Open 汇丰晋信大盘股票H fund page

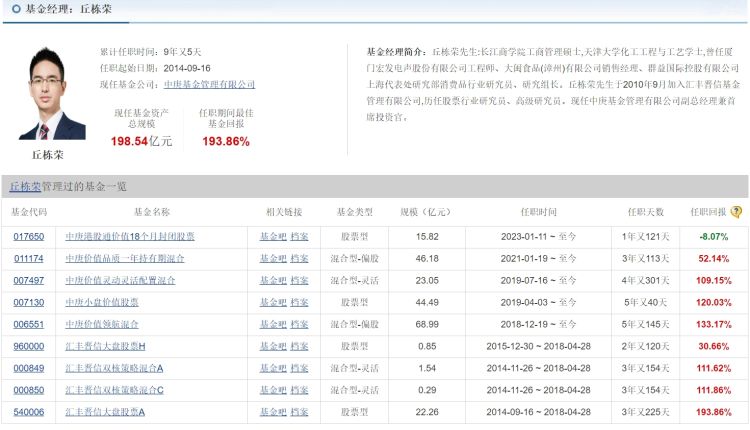point(105,346)
